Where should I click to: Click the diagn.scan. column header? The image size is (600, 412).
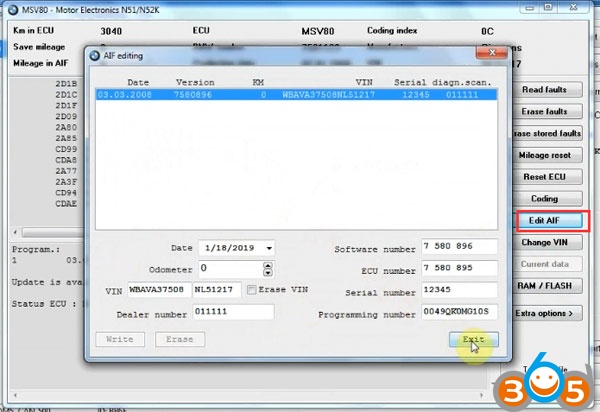462,83
